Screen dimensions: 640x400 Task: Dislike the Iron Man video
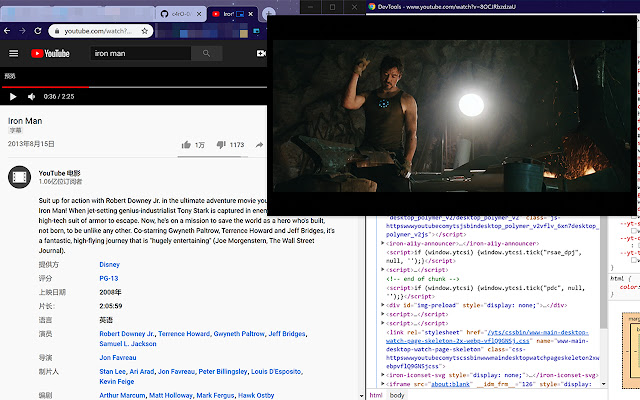223,145
